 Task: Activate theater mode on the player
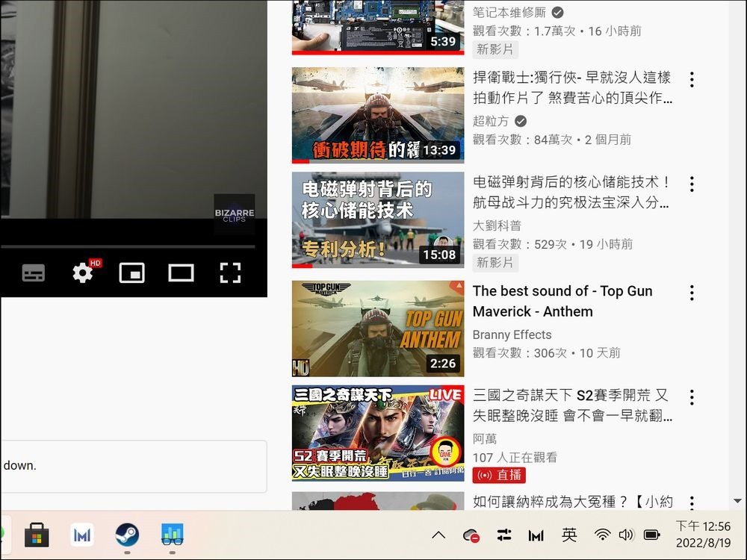coord(181,273)
